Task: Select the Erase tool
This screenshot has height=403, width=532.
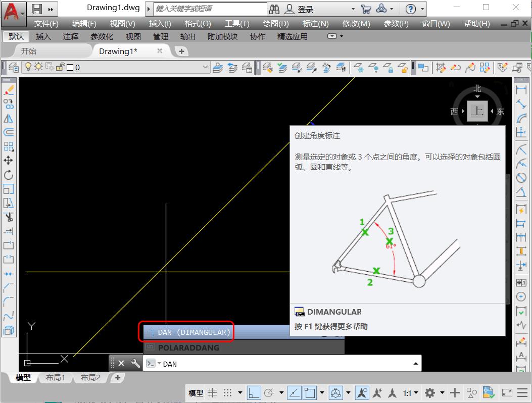Action: coord(9,90)
